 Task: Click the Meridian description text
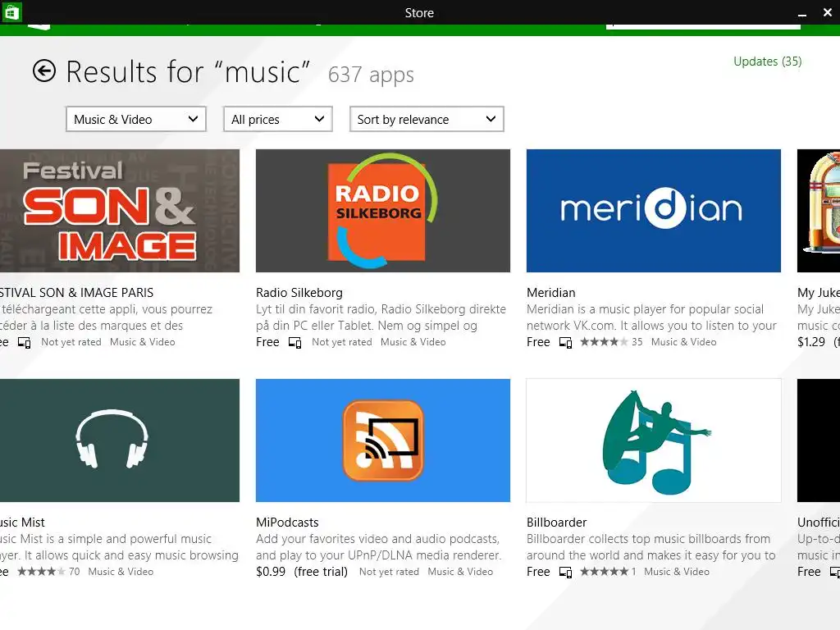(x=651, y=317)
